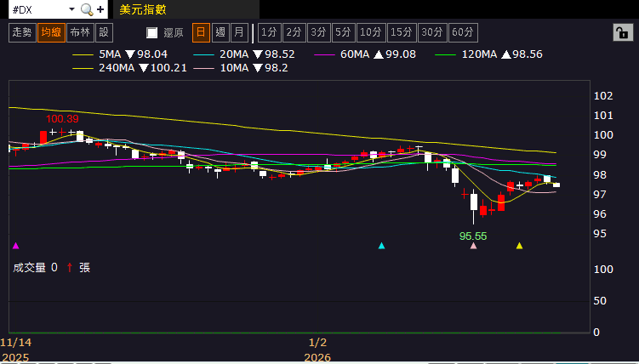This screenshot has width=639, height=364.
Task: Click the magnifier search icon
Action: (87, 9)
